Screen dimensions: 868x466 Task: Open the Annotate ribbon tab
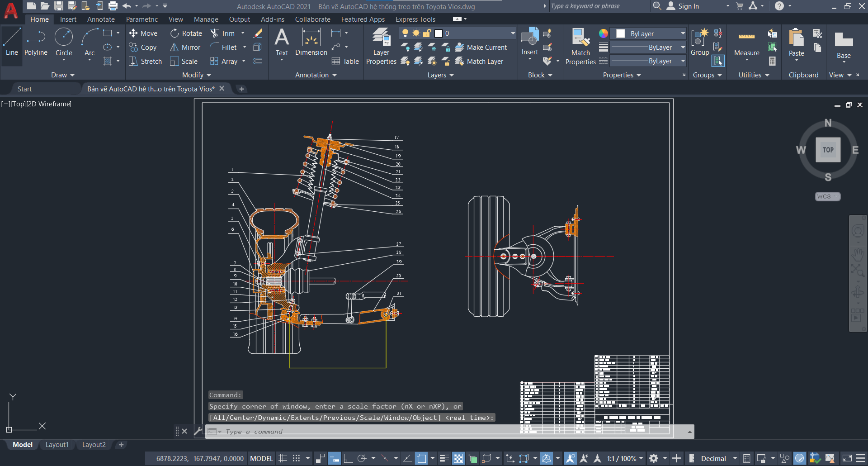coord(101,19)
